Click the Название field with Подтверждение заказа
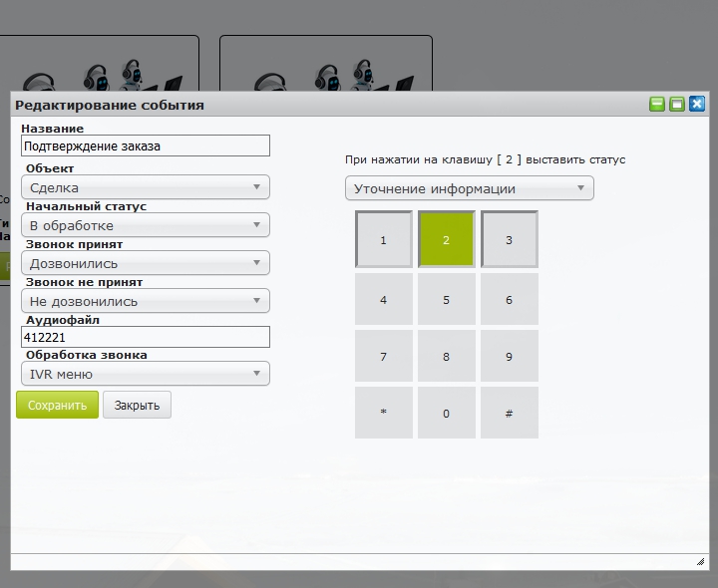Viewport: 718px width, 588px height. 146,146
